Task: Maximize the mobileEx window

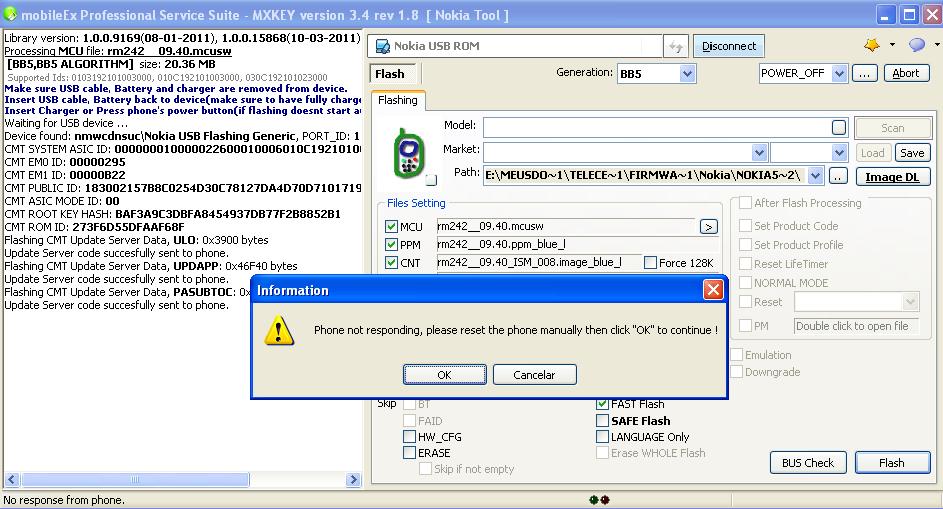Action: coord(909,14)
